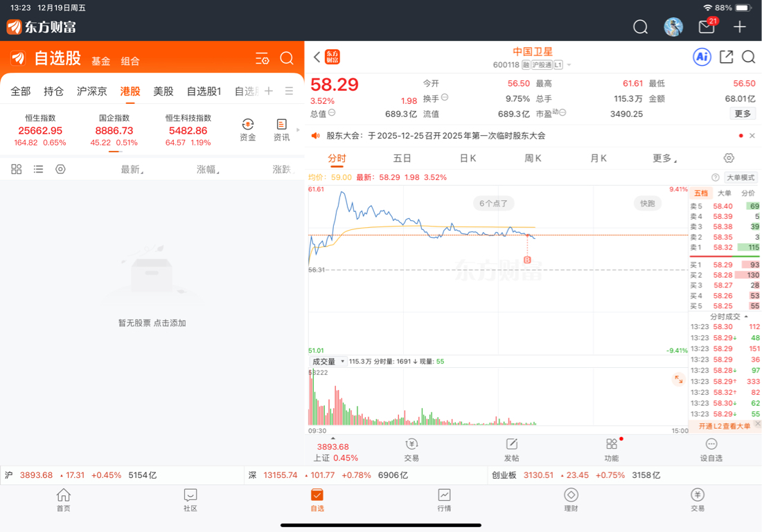Screen dimensions: 762x532
Task: Show 大单 tab in order panel
Action: coord(724,193)
